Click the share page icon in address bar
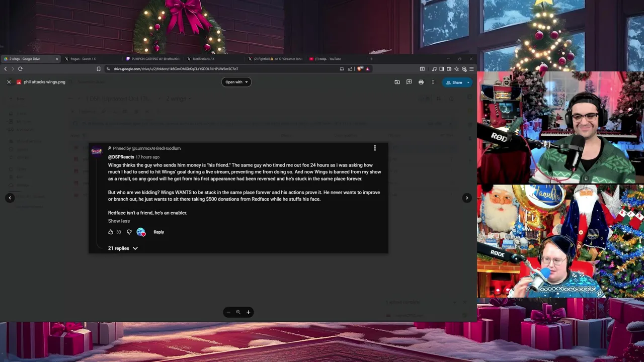Image resolution: width=644 pixels, height=362 pixels. 350,69
